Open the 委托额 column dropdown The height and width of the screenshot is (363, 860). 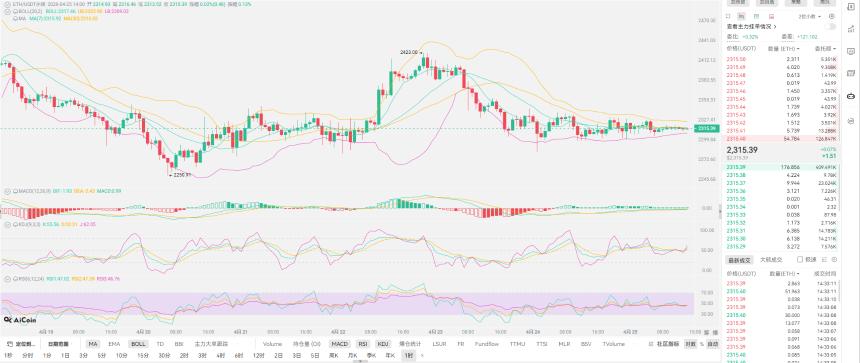[x=825, y=48]
